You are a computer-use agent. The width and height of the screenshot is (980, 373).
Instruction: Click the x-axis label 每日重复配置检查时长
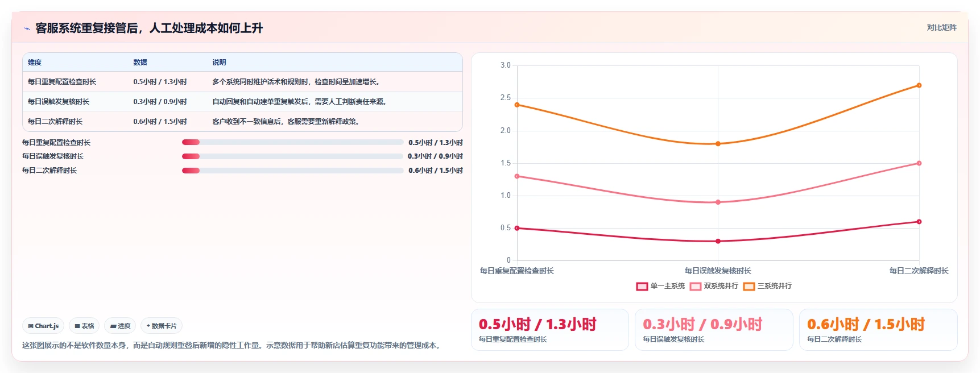click(517, 271)
